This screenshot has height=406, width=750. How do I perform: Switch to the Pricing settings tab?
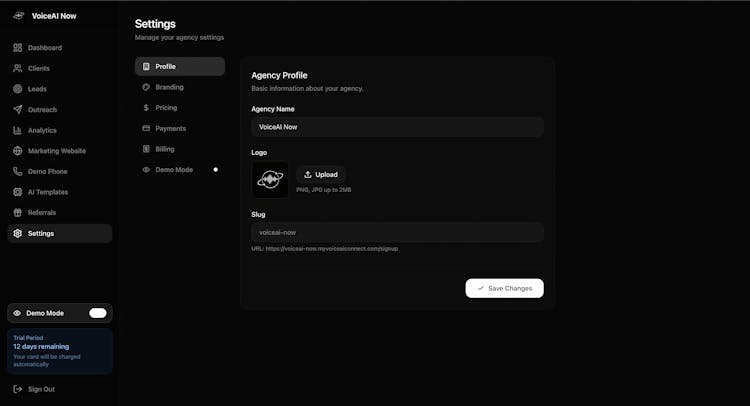click(x=166, y=108)
